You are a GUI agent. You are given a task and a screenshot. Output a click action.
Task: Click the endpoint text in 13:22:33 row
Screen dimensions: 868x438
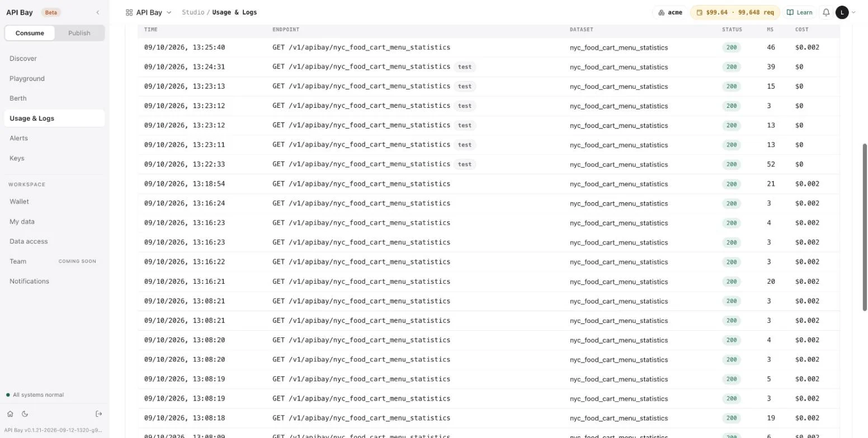pyautogui.click(x=361, y=164)
